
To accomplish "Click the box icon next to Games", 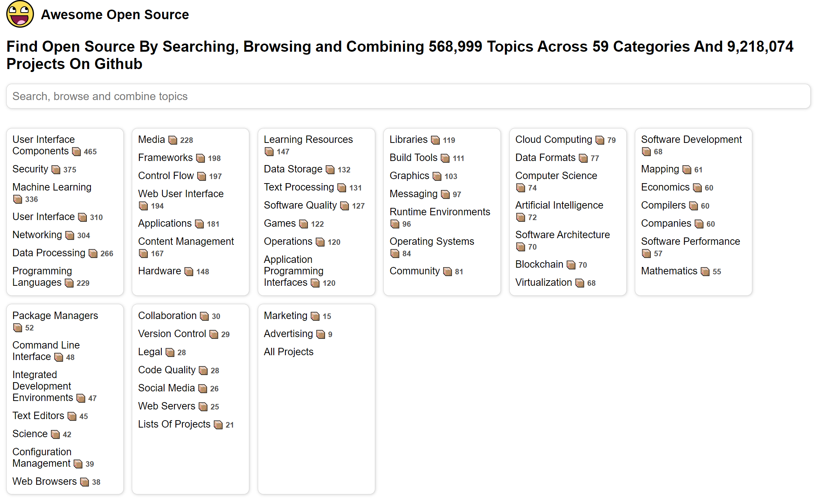I will (303, 224).
